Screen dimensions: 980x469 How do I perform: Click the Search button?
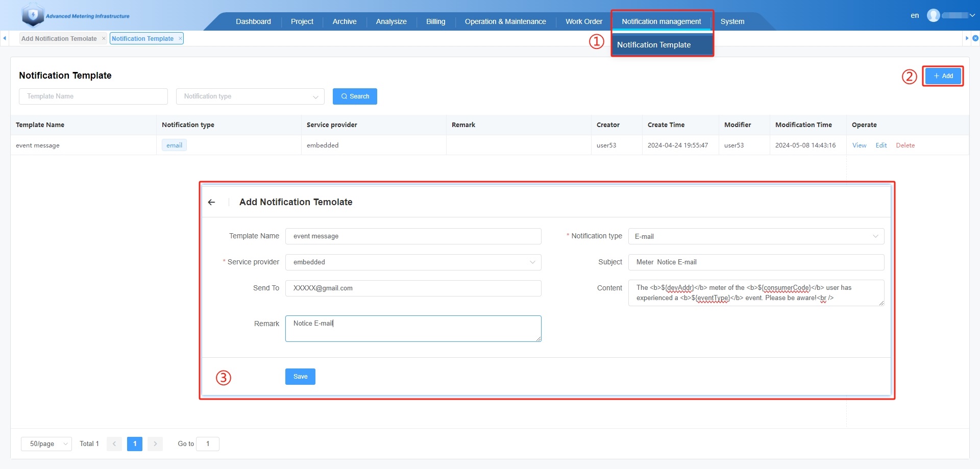pyautogui.click(x=355, y=96)
